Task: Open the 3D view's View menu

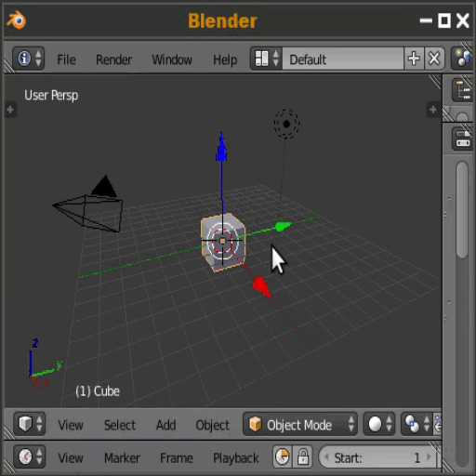Action: tap(71, 425)
